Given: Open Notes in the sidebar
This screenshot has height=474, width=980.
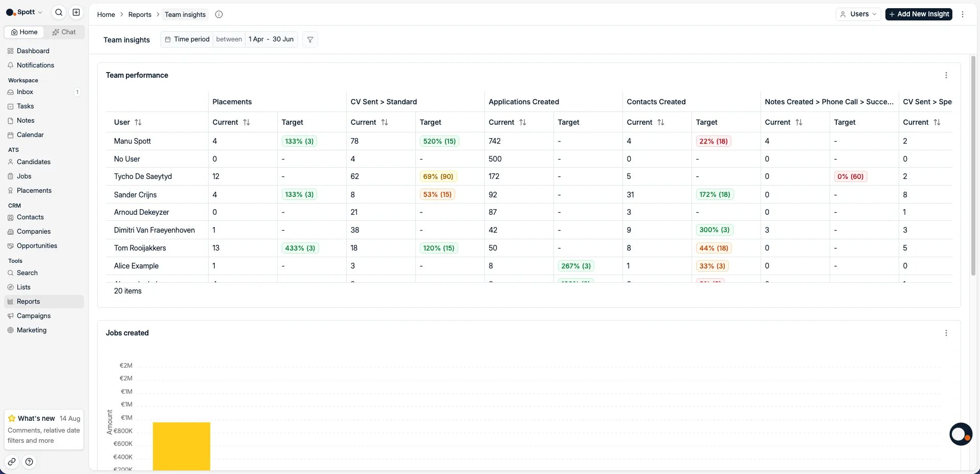Looking at the screenshot, I should pos(44,121).
